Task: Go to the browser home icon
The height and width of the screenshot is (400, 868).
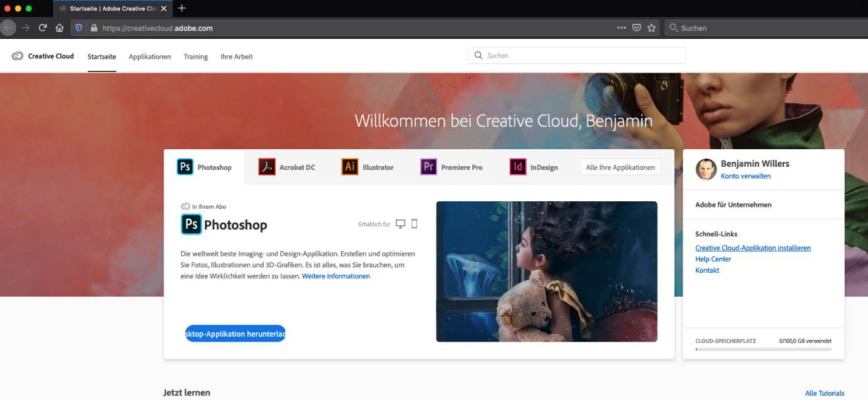Action: [59, 28]
